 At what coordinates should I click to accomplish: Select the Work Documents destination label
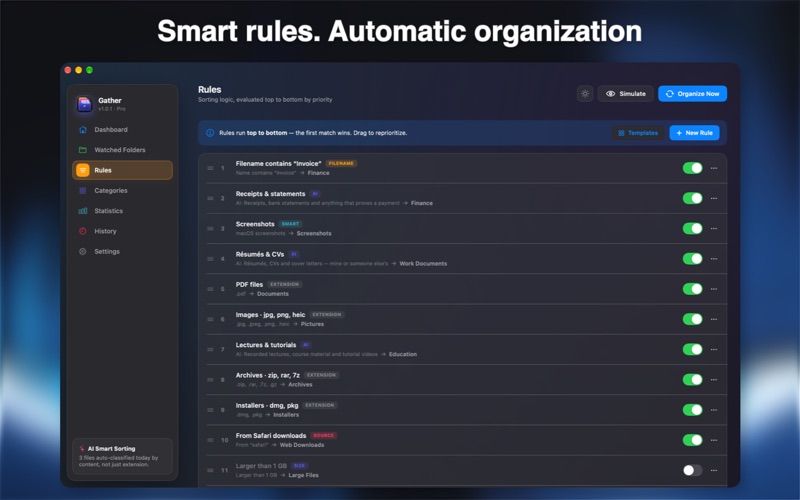pos(423,264)
